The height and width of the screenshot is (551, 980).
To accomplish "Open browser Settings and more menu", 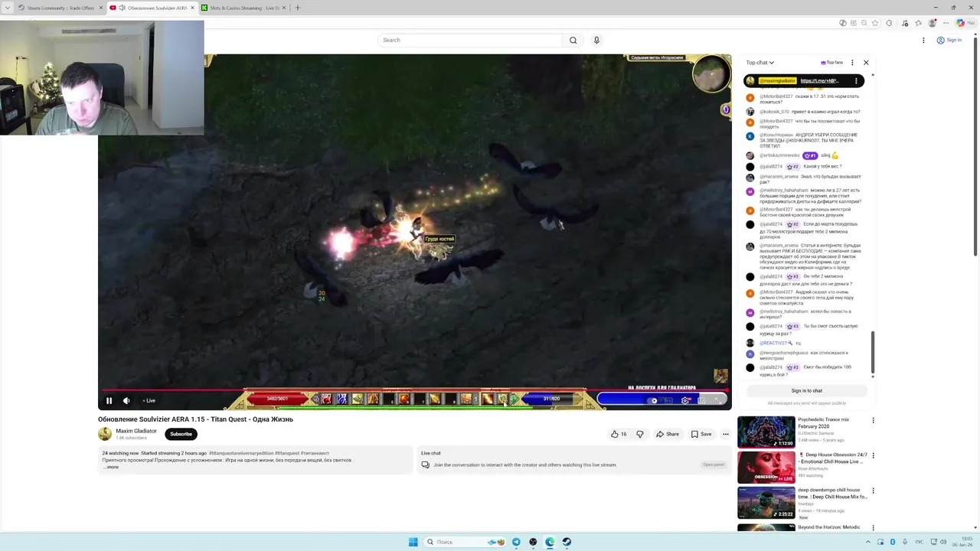I will pos(946,23).
